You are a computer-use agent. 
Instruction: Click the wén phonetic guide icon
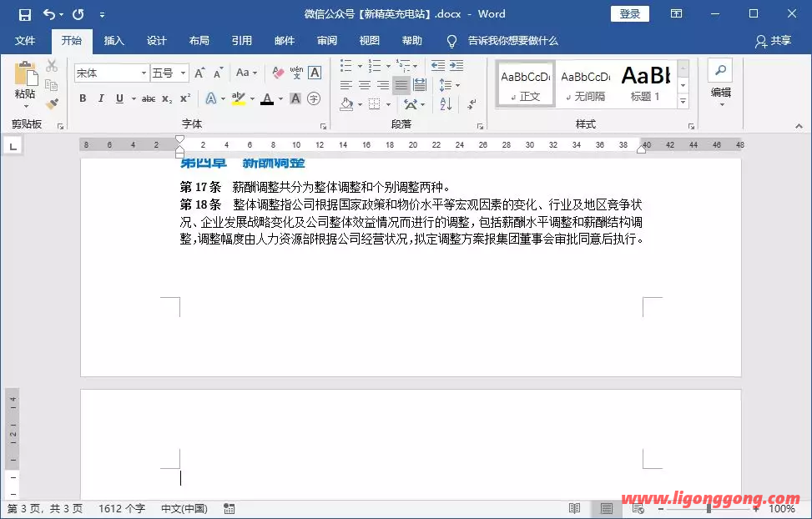(x=296, y=73)
